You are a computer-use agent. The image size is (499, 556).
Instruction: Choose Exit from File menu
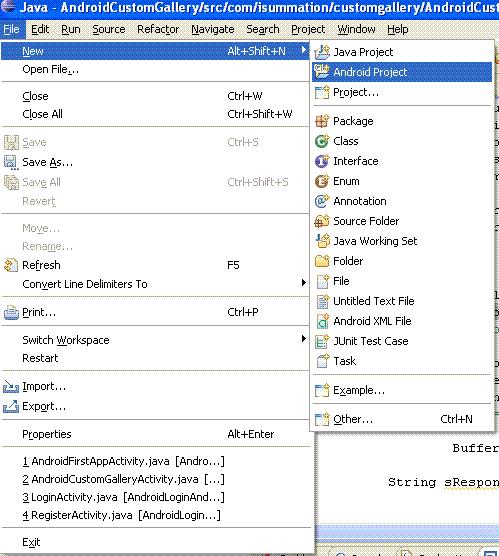point(155,542)
